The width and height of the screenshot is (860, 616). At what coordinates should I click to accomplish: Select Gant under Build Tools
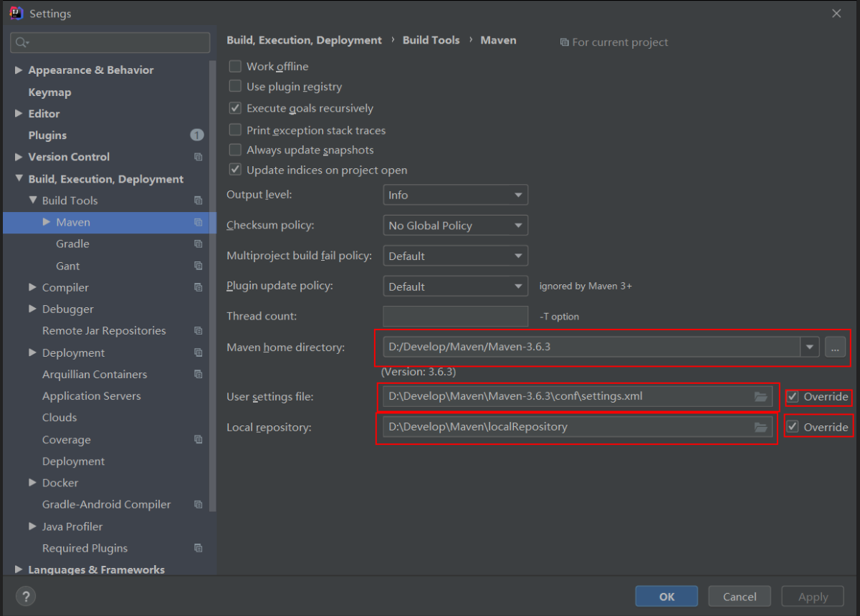pyautogui.click(x=68, y=266)
